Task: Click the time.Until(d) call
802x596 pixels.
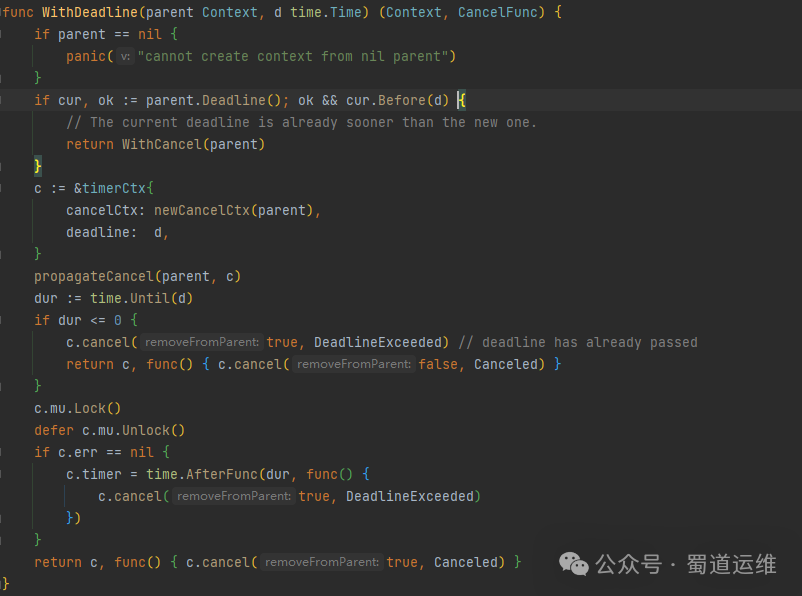Action: pos(142,298)
